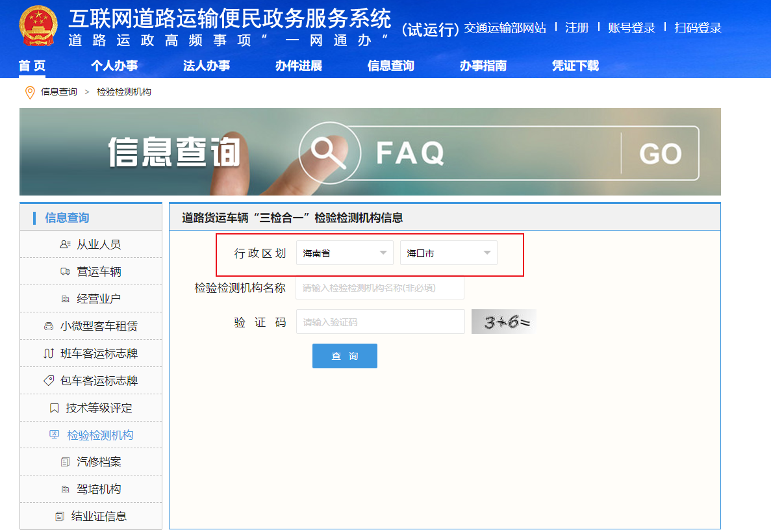Go to 办事指南 navigation tab
The width and height of the screenshot is (771, 532).
pyautogui.click(x=483, y=66)
